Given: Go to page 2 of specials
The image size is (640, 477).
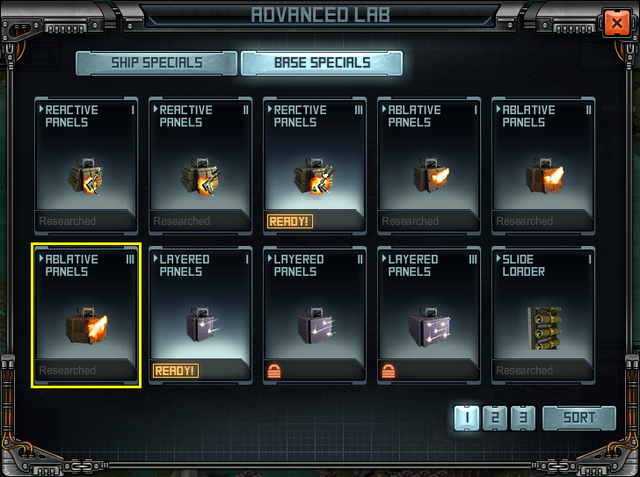Looking at the screenshot, I should click(x=495, y=418).
